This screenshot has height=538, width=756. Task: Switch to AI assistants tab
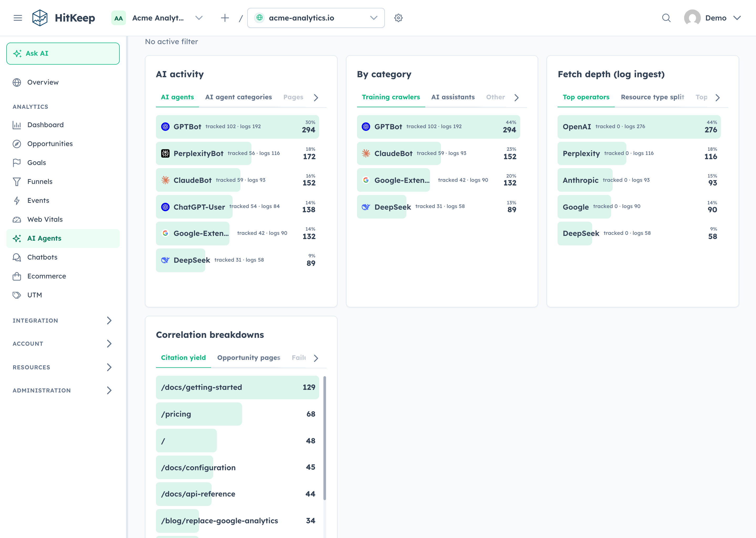click(x=453, y=97)
